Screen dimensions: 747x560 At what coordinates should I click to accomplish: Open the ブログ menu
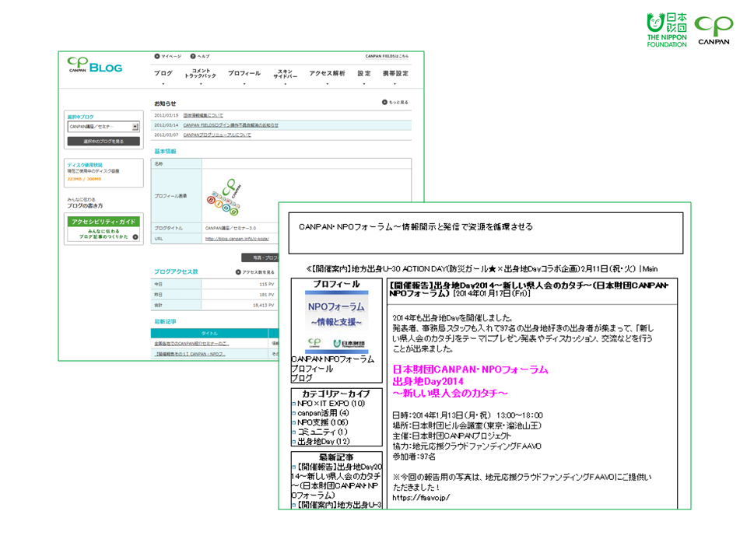click(163, 73)
